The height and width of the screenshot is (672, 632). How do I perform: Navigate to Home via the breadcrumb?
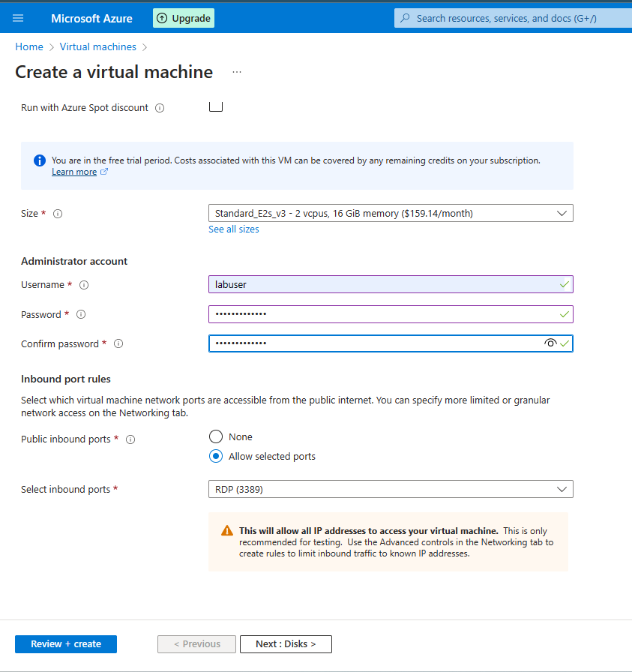coord(28,46)
